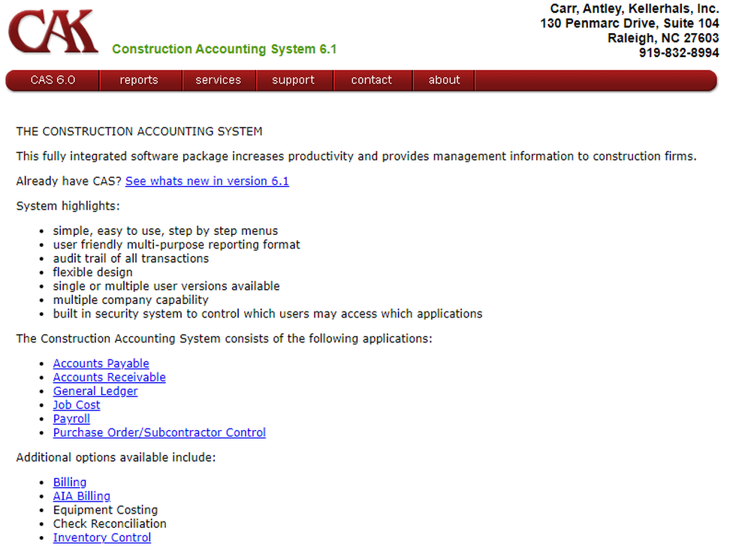Go to the Payroll link
This screenshot has width=751, height=560.
point(71,419)
